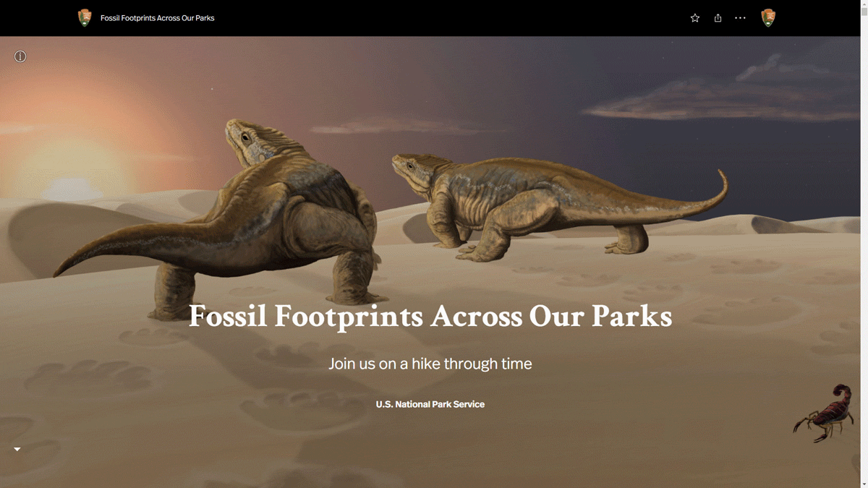The image size is (868, 488).
Task: Click the National Park Service arrowhead logo beside the story title
Action: [x=85, y=18]
